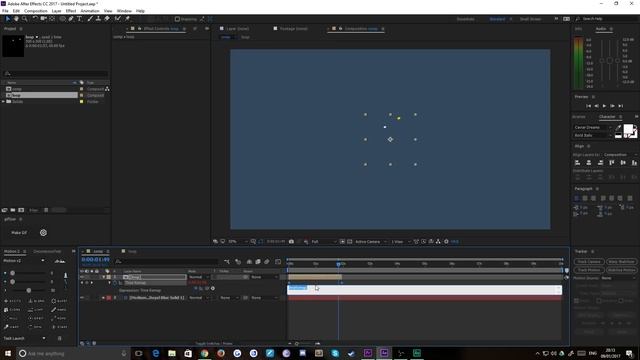Collapse the loop layer properties triangle
The width and height of the screenshot is (640, 360).
104,277
